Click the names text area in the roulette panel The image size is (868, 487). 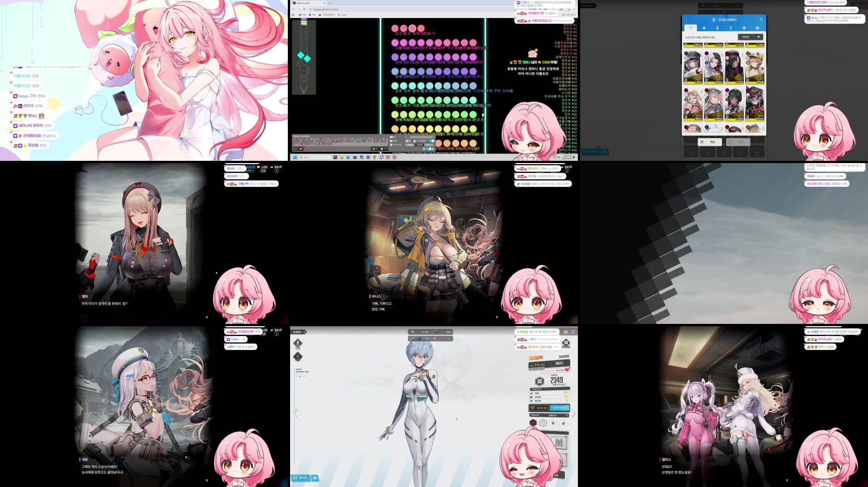pos(340,141)
